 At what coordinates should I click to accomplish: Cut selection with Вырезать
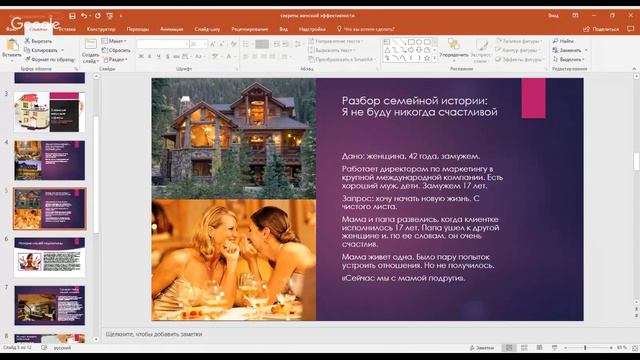(x=38, y=41)
